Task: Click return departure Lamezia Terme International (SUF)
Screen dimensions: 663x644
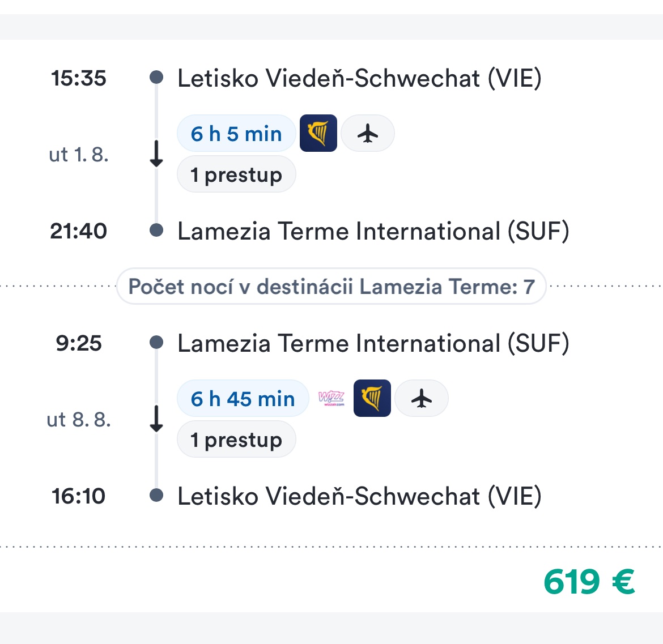Action: click(x=373, y=343)
